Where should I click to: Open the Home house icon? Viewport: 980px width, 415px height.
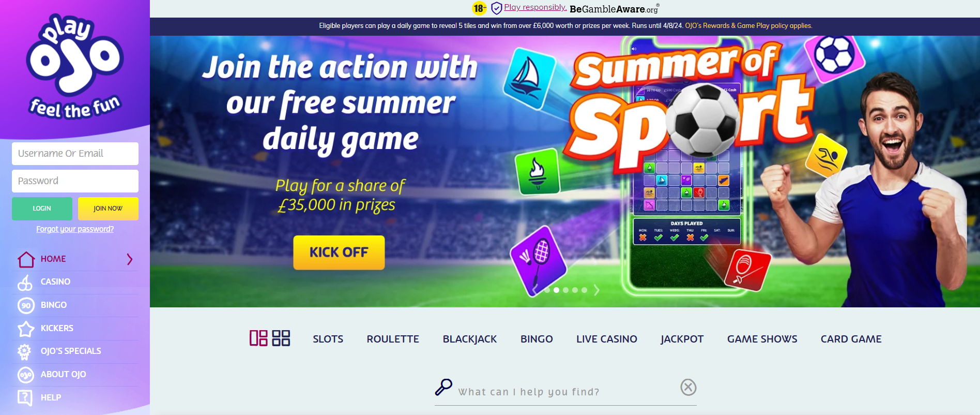[26, 259]
